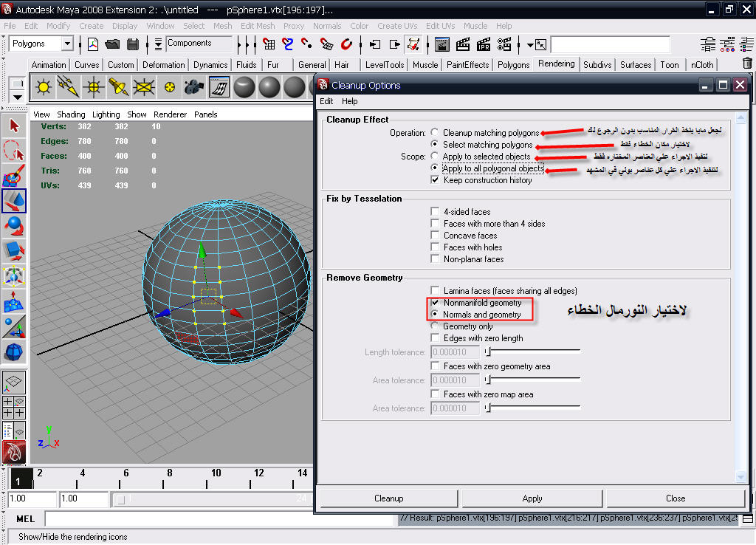756x545 pixels.
Task: Open render settings icon
Action: tap(504, 44)
